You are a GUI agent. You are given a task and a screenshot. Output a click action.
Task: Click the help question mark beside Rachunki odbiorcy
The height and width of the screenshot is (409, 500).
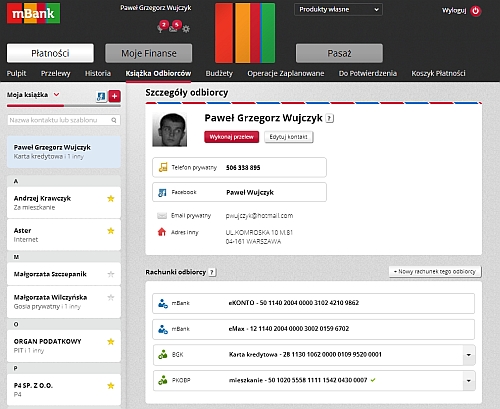pos(212,272)
